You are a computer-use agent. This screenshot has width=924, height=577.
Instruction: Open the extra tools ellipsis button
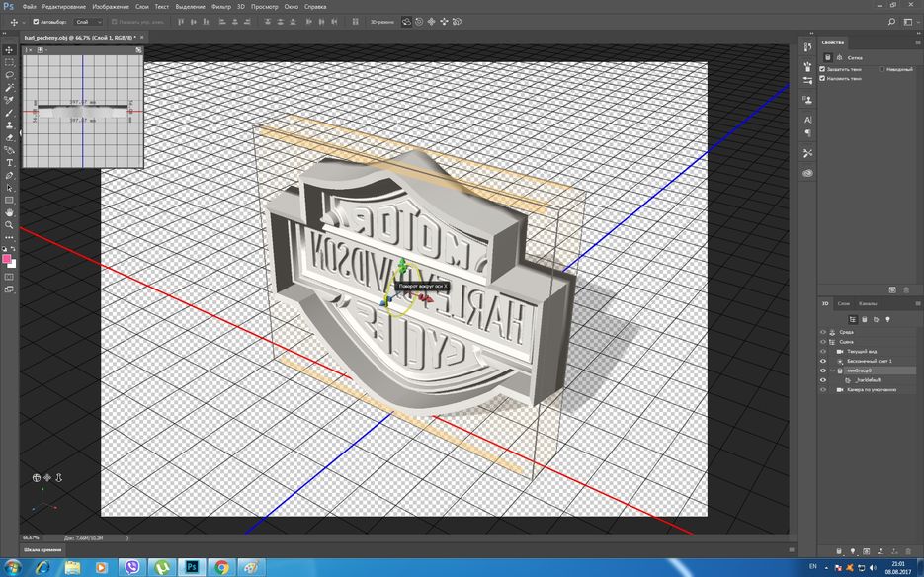9,237
